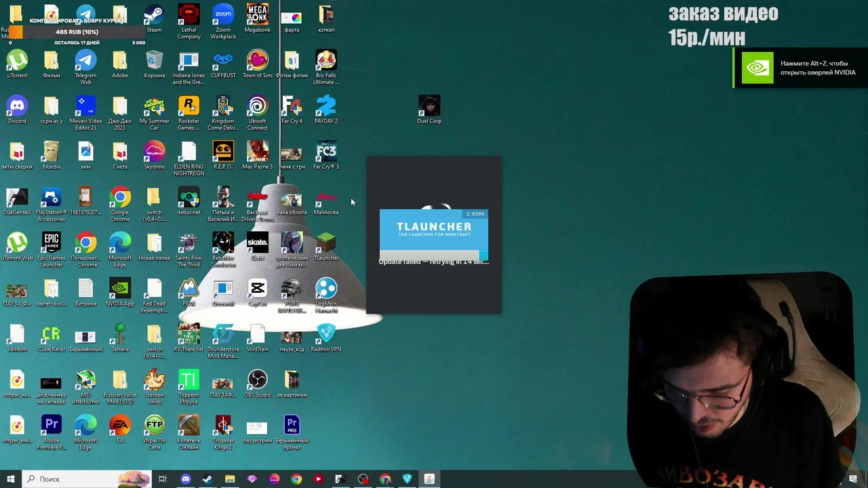Switch to Discord on the taskbar

coord(185,479)
